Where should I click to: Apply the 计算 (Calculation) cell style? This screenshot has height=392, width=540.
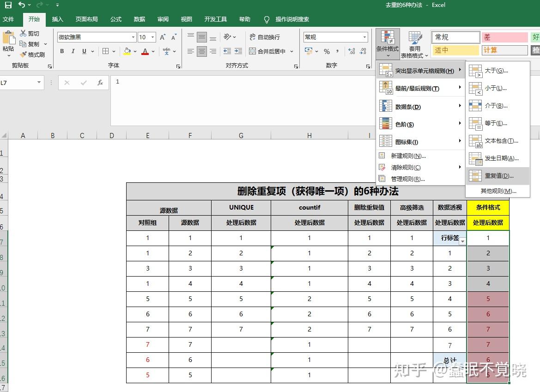tap(504, 50)
